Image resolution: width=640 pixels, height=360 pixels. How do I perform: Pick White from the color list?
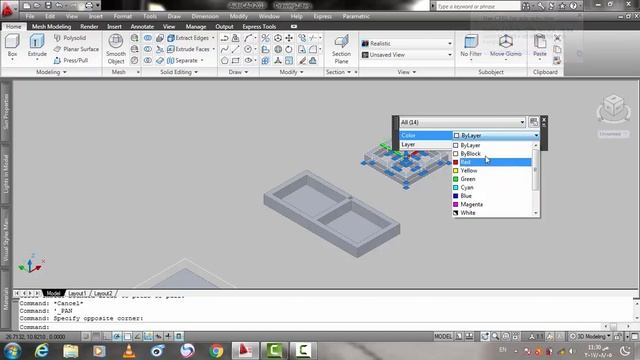(x=492, y=213)
